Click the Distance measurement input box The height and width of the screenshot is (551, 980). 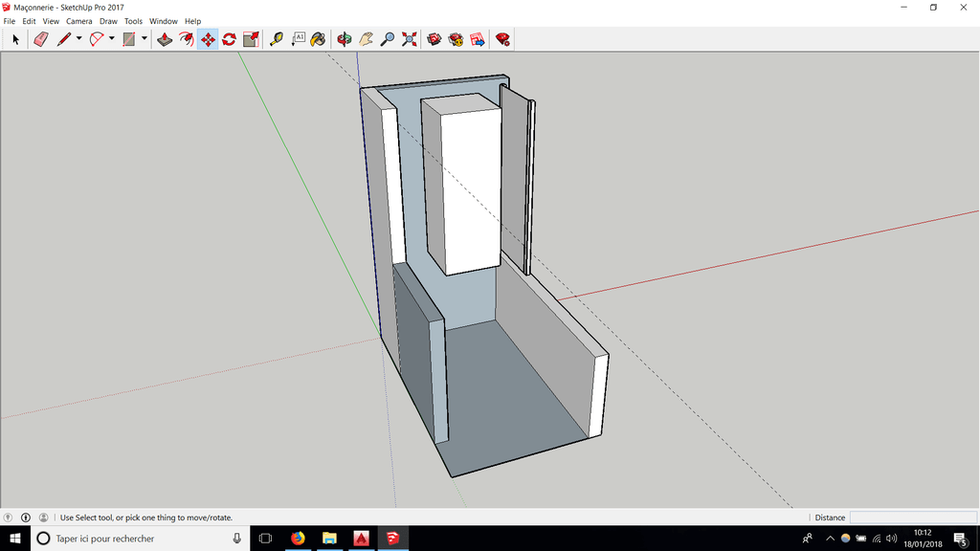912,518
